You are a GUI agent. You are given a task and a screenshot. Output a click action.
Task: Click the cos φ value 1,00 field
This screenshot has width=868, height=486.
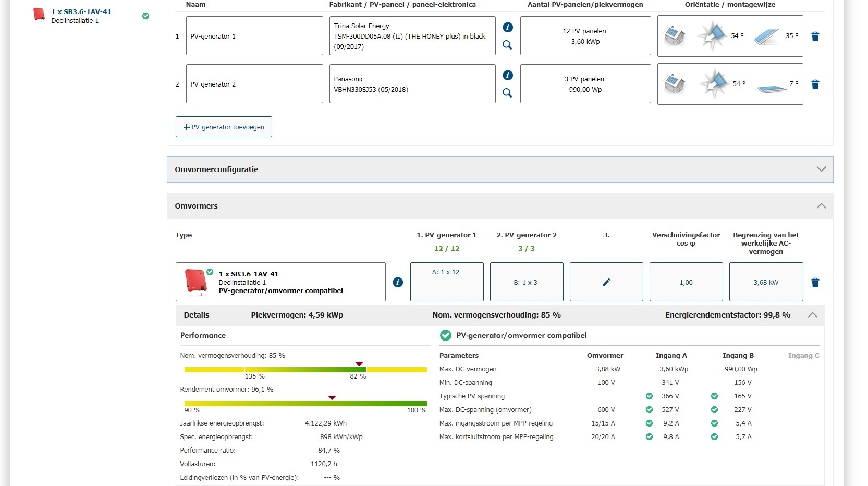[x=686, y=282]
